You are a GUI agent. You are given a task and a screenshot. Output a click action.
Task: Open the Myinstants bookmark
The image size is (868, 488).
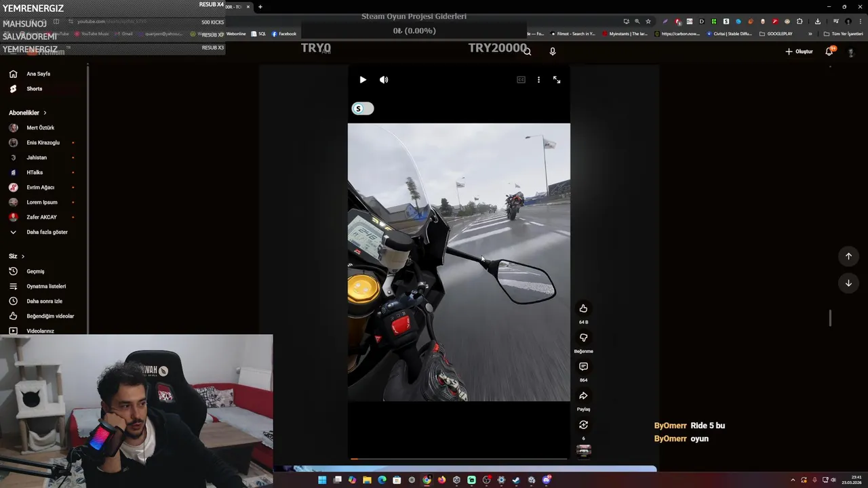[625, 34]
